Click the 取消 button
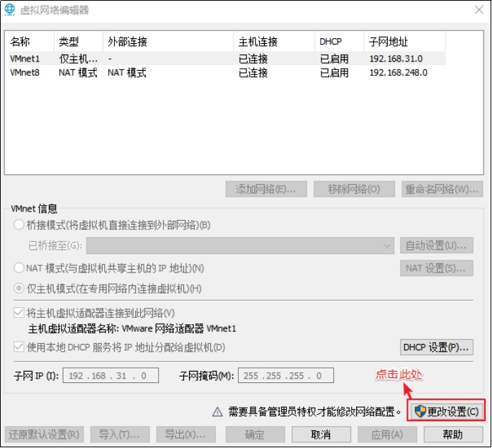 tap(321, 435)
